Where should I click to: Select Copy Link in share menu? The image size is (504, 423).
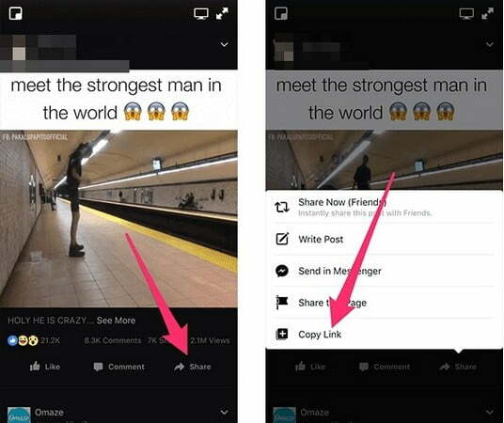click(x=383, y=335)
